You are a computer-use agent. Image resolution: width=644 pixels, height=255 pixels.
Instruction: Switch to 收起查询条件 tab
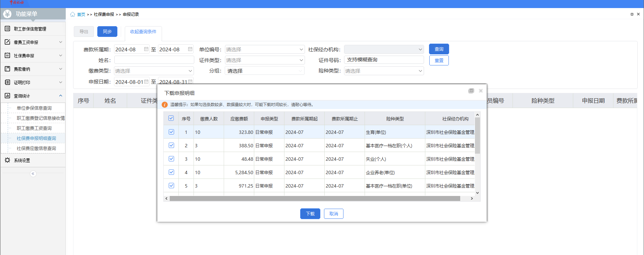click(143, 32)
